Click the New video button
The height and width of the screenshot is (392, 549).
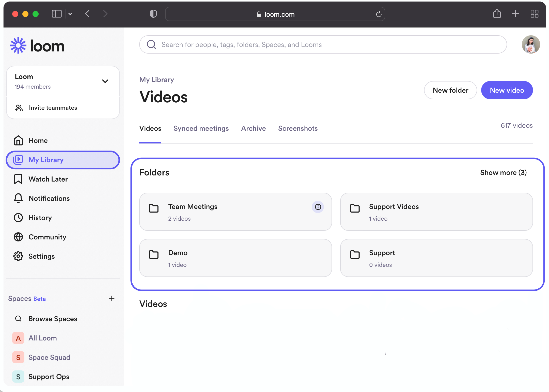coord(507,90)
